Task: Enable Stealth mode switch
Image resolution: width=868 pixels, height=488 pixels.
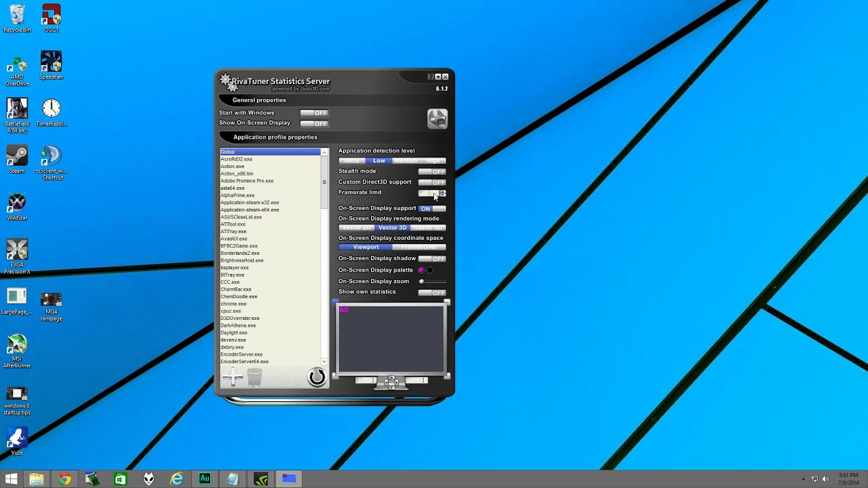Action: click(432, 171)
